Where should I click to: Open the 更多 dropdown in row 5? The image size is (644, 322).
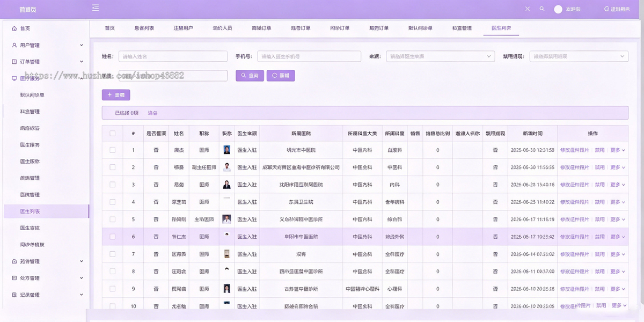click(617, 219)
